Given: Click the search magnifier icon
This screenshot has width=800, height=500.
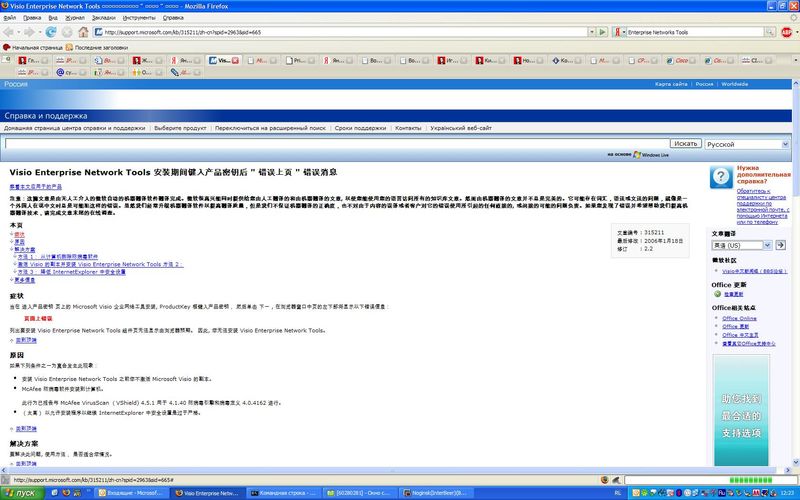Looking at the screenshot, I should [769, 32].
